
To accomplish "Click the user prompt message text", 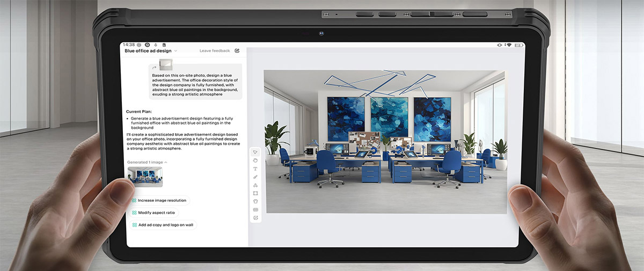I will (196, 85).
